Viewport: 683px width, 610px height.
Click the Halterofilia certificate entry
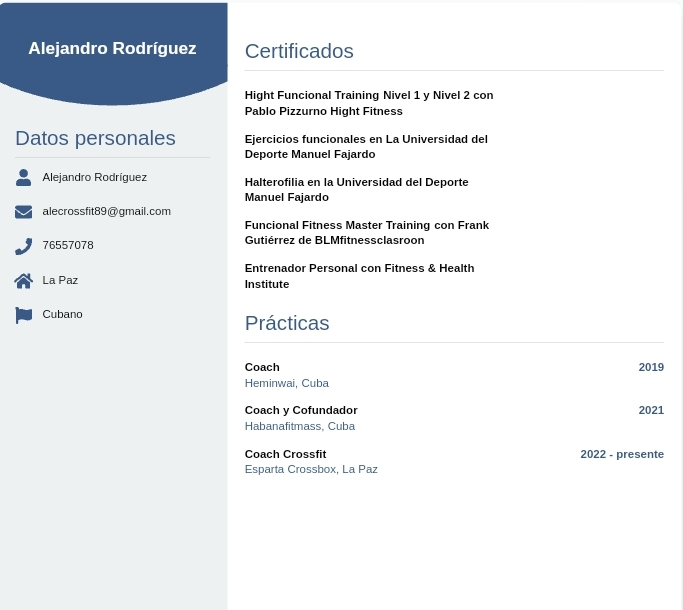tap(357, 190)
